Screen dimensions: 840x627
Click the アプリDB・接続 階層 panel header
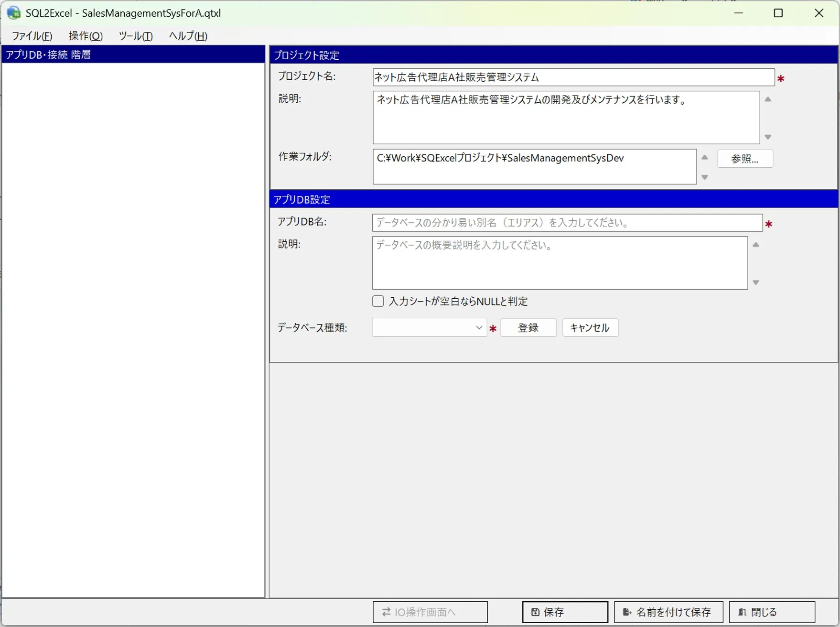coord(133,54)
